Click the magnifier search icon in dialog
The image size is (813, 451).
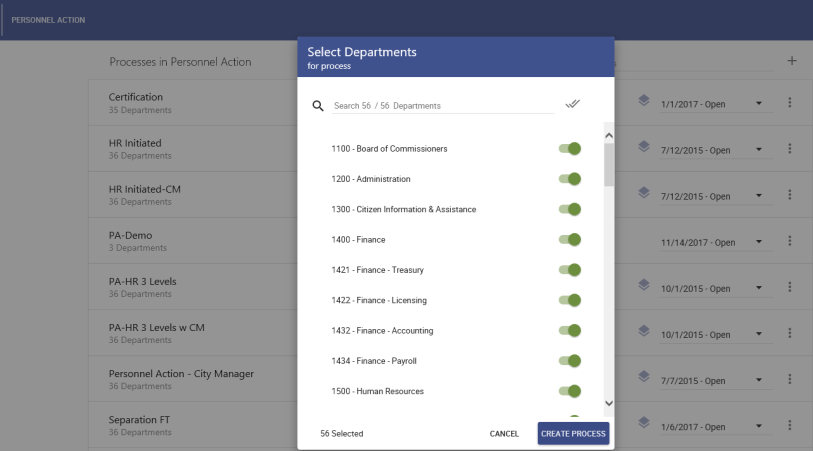click(x=318, y=105)
